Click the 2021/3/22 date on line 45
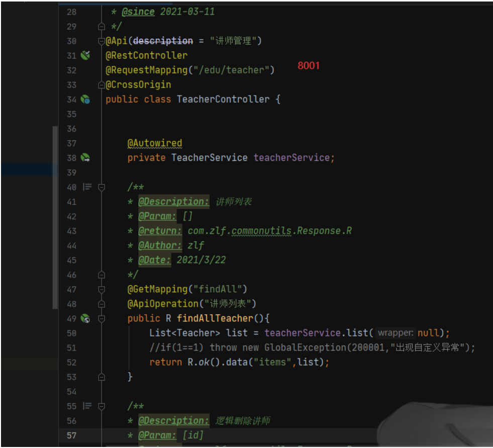 coord(201,260)
